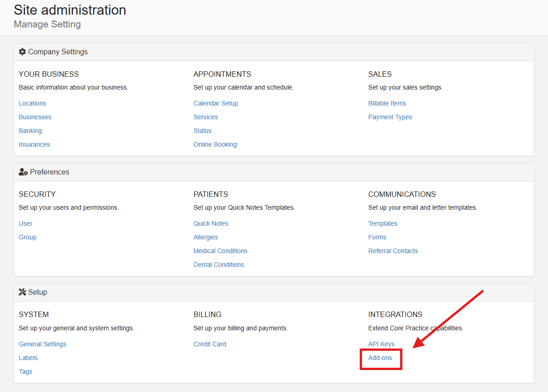This screenshot has height=392, width=548.
Task: Open Dental Conditions
Action: tap(219, 265)
